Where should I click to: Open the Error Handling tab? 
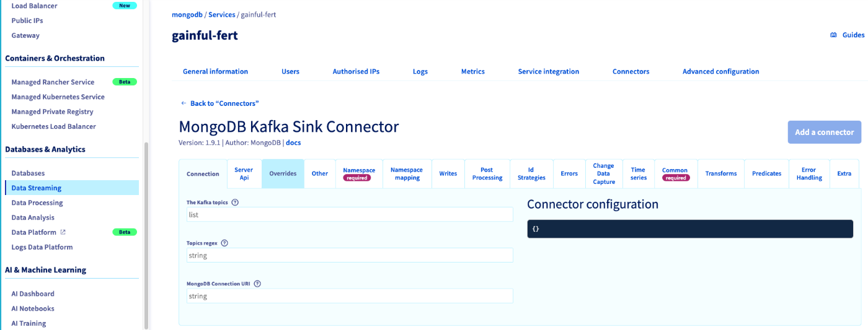(x=809, y=173)
